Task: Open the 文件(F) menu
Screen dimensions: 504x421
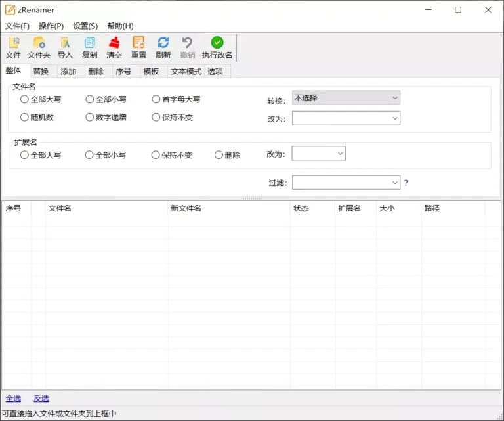Action: click(17, 26)
